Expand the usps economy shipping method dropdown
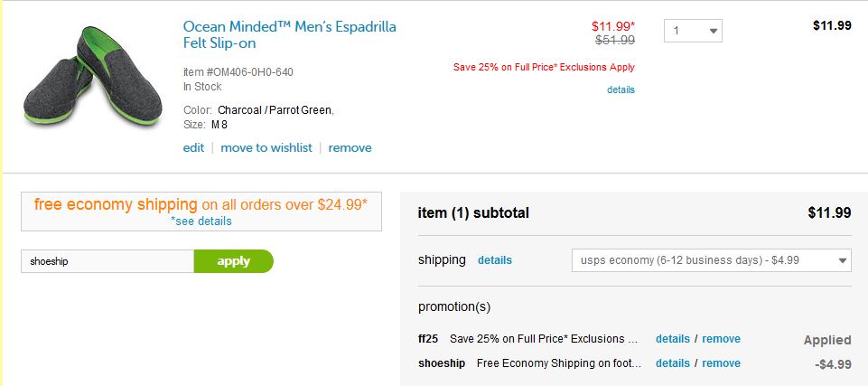Viewport: 868px width, 386px height. click(712, 260)
